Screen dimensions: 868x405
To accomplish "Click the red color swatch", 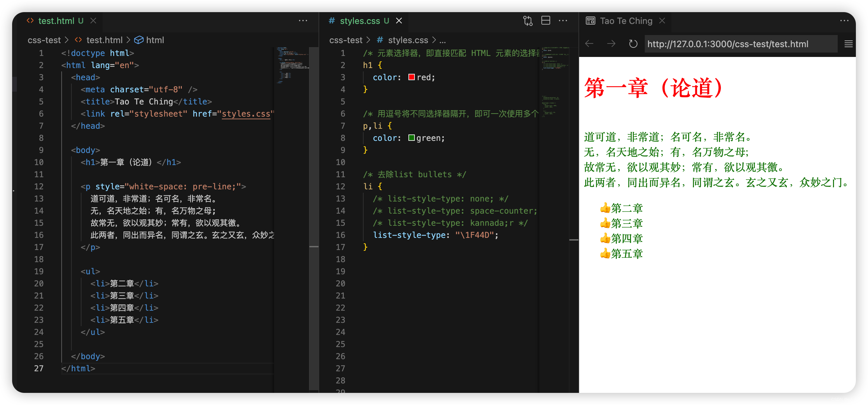I will tap(411, 77).
